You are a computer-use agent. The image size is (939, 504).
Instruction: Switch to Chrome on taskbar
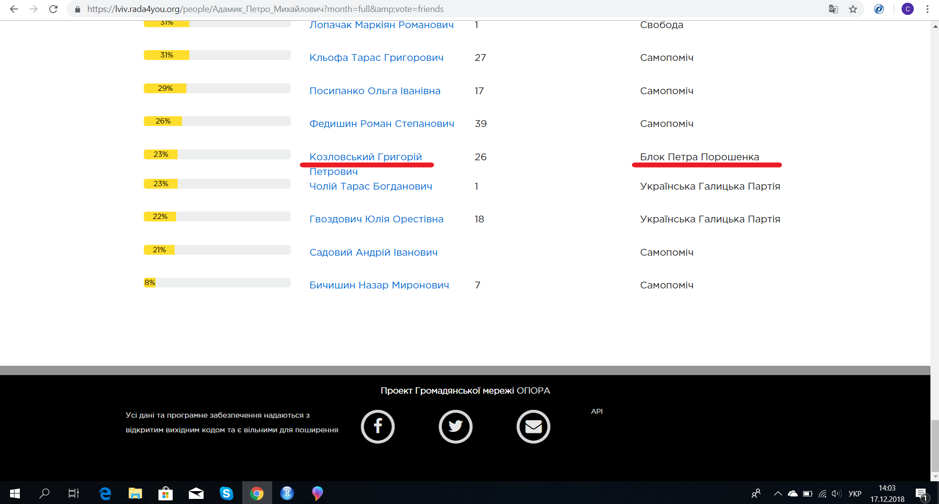pyautogui.click(x=257, y=493)
